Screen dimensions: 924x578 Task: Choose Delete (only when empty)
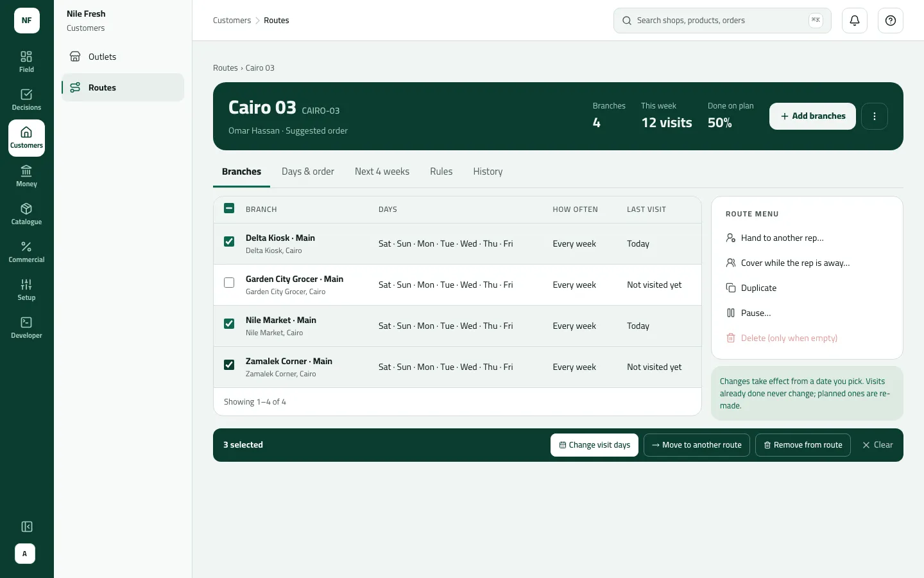pos(807,338)
